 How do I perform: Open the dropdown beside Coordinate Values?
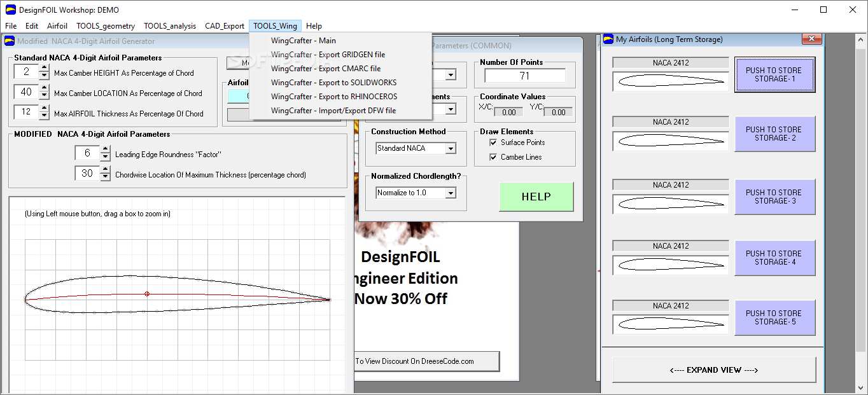(451, 109)
